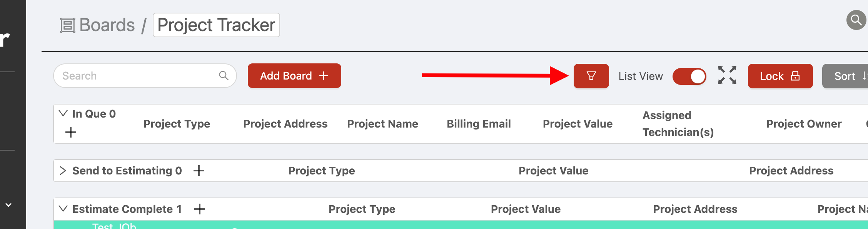Add item to In Que with plus
The width and height of the screenshot is (868, 229).
point(71,133)
